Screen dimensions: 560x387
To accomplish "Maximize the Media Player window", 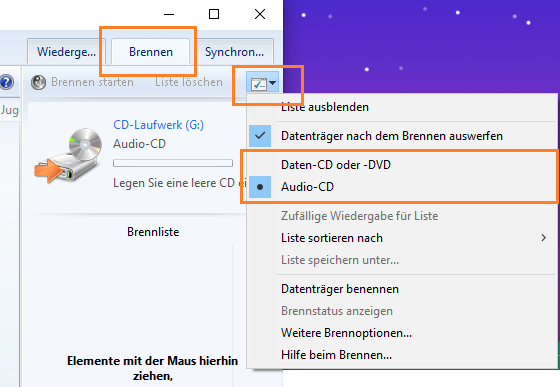I will click(214, 14).
